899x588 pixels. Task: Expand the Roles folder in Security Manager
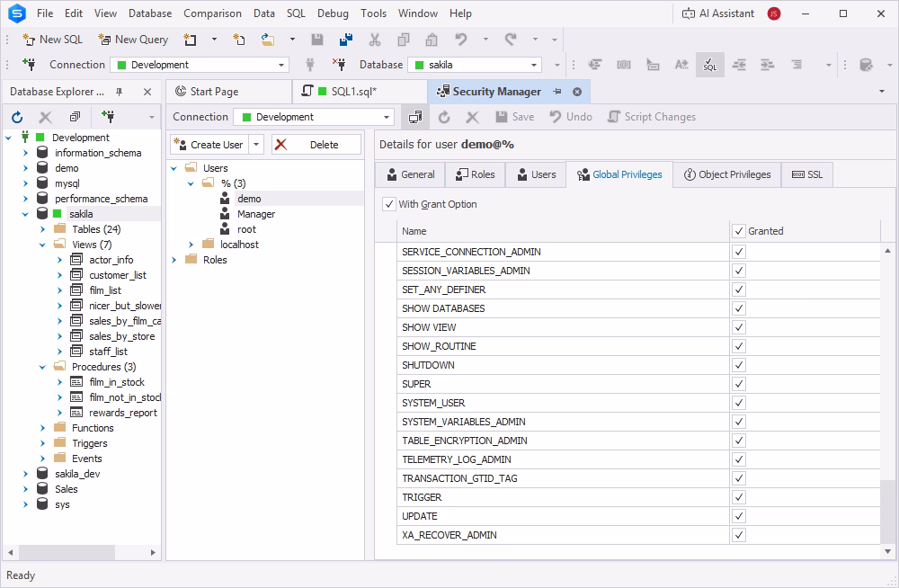(x=174, y=260)
